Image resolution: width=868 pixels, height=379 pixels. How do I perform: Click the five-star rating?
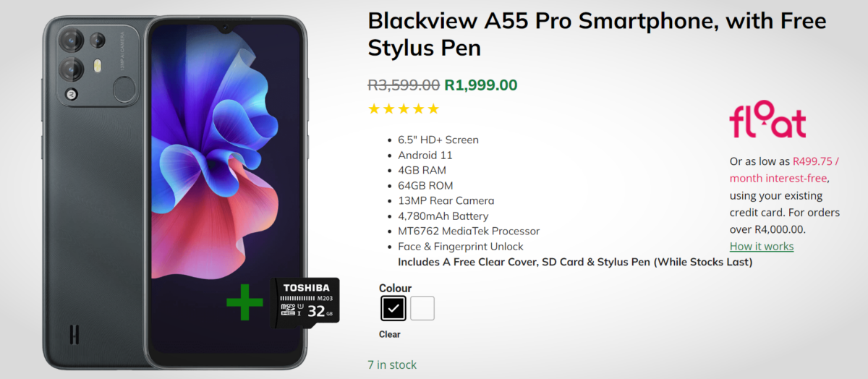[x=404, y=109]
